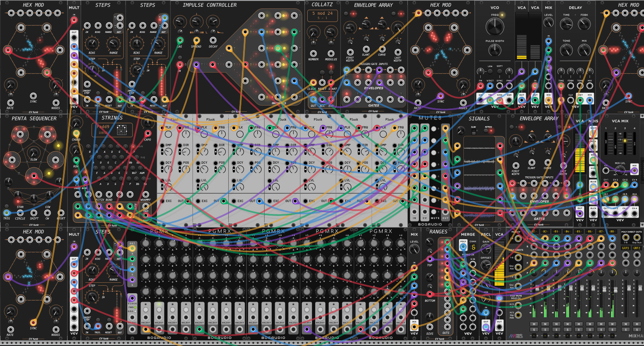Viewport: 644px width, 346px height.
Task: Click the MixMaster track 08 fader
Action: click(x=616, y=289)
